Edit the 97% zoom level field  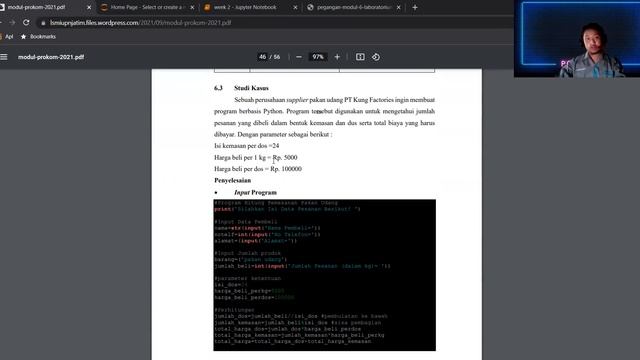point(318,57)
